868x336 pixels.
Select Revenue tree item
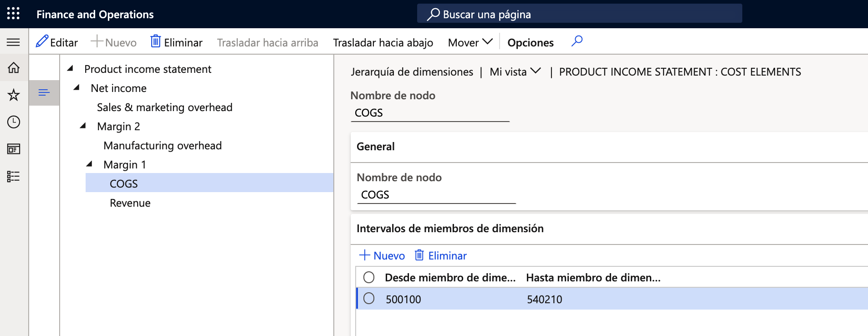(x=130, y=203)
